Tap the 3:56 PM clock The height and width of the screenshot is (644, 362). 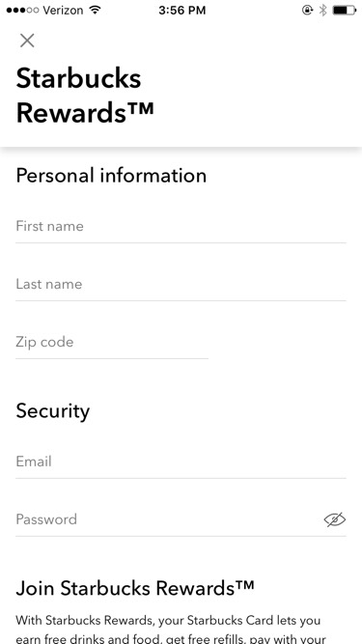point(181,11)
